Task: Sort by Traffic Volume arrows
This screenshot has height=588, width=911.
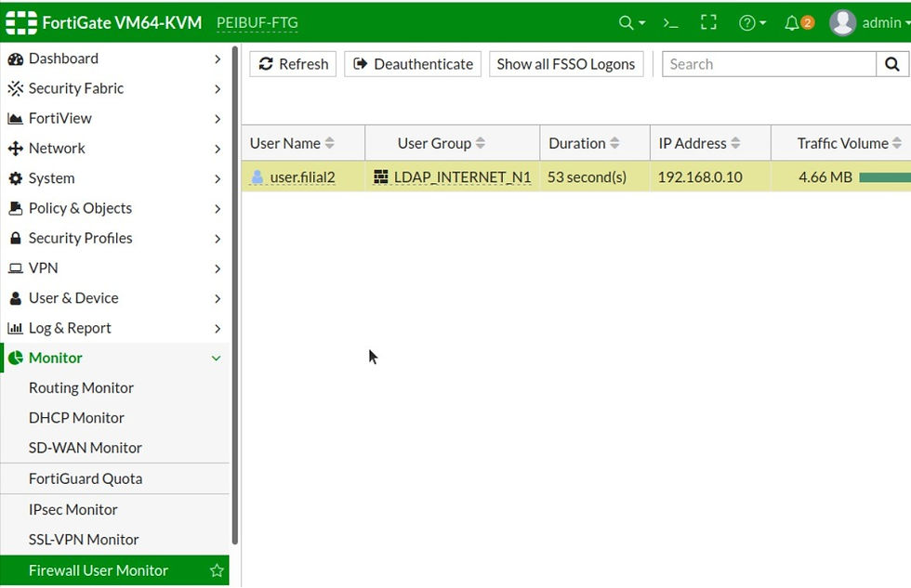Action: coord(897,143)
